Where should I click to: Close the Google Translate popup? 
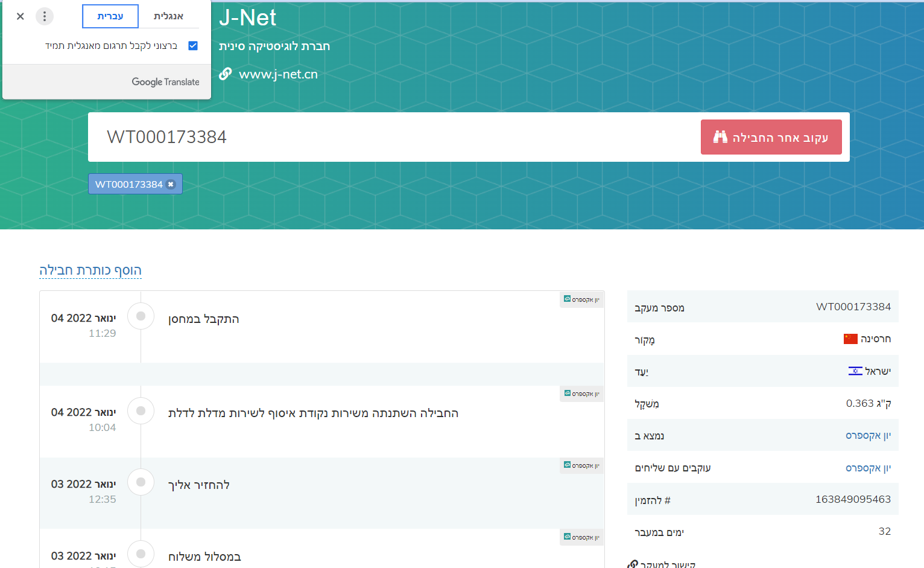(21, 16)
